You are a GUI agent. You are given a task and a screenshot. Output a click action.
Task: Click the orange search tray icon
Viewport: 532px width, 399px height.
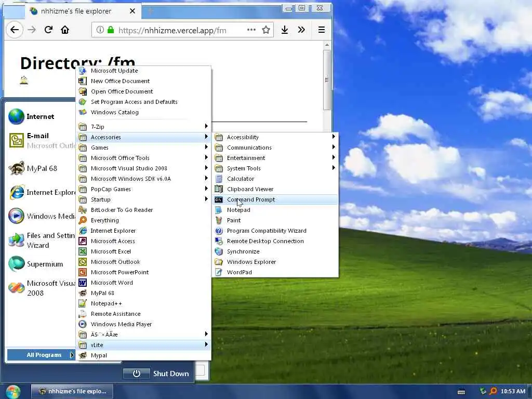coord(494,391)
